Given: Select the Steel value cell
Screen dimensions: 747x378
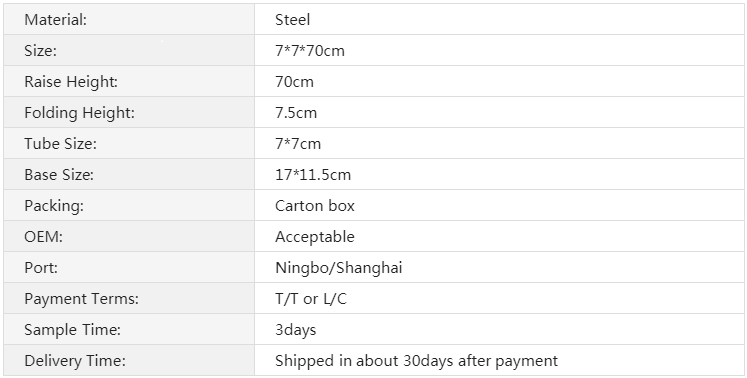Looking at the screenshot, I should click(x=499, y=19).
